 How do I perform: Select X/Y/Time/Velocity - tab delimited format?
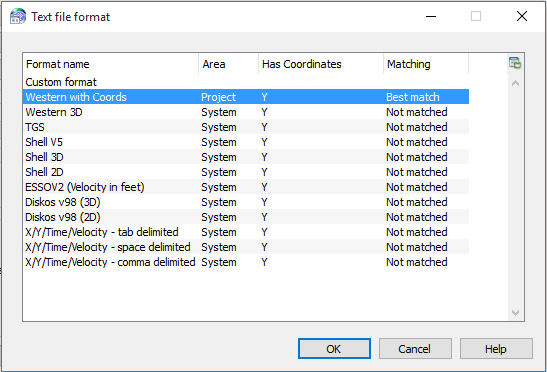point(246,232)
